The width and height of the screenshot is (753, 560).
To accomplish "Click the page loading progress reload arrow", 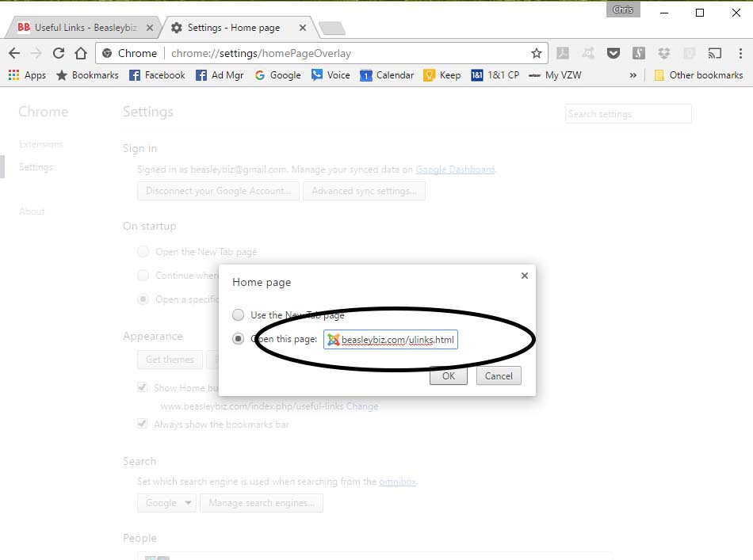I will (x=59, y=53).
